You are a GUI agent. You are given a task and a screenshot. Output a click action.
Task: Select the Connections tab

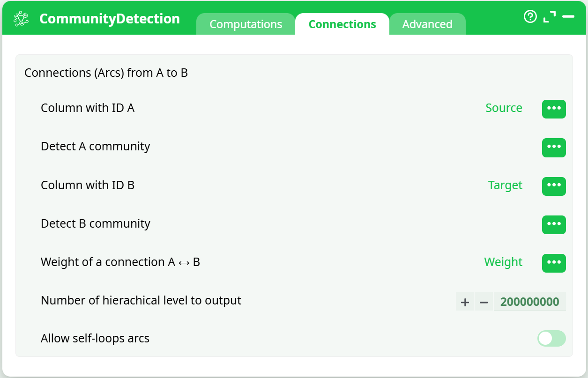tap(342, 24)
